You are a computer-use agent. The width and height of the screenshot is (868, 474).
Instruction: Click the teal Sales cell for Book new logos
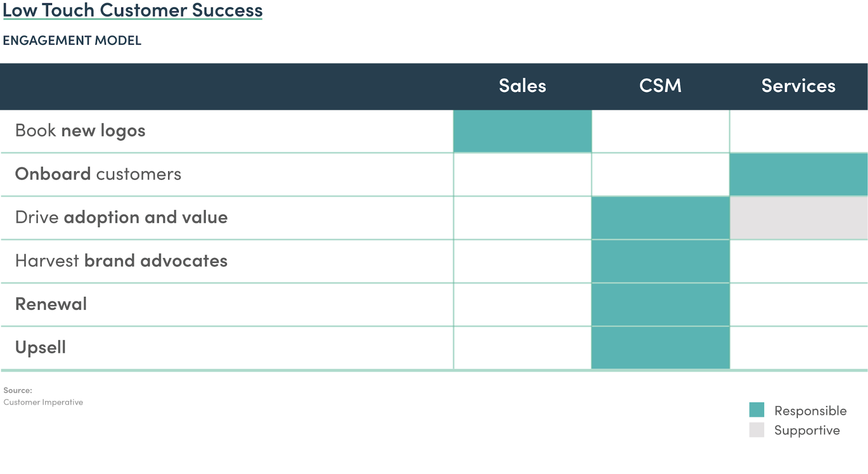tap(522, 131)
